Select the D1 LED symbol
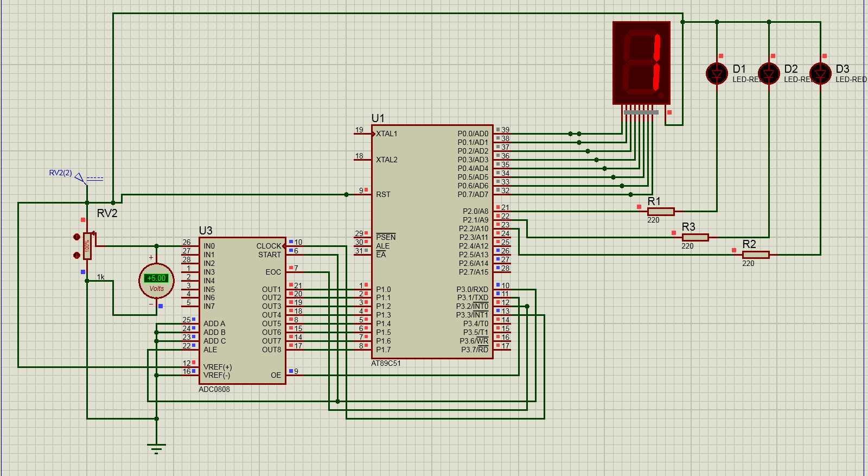This screenshot has height=476, width=868. point(717,73)
